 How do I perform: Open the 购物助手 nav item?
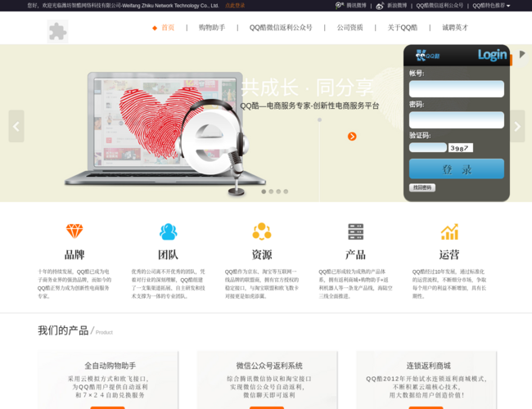[212, 28]
